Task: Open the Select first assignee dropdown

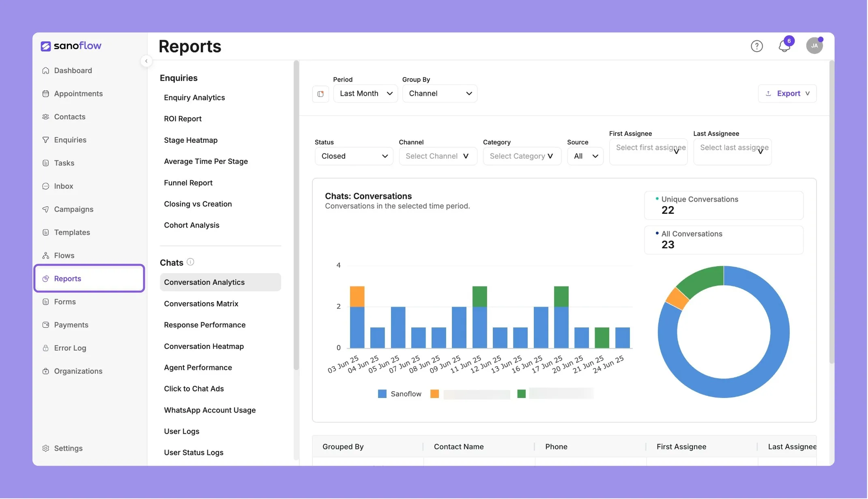Action: (648, 152)
